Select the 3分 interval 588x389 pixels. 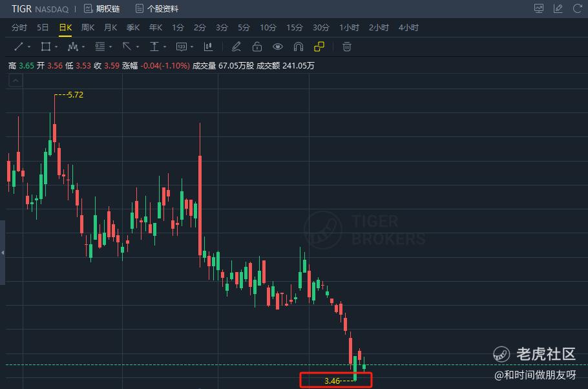point(222,27)
